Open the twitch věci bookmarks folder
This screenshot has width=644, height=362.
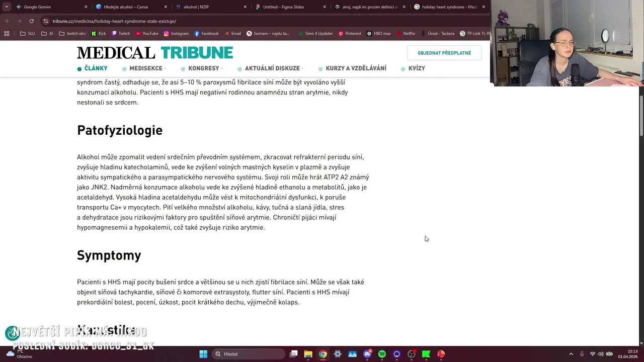pyautogui.click(x=72, y=34)
